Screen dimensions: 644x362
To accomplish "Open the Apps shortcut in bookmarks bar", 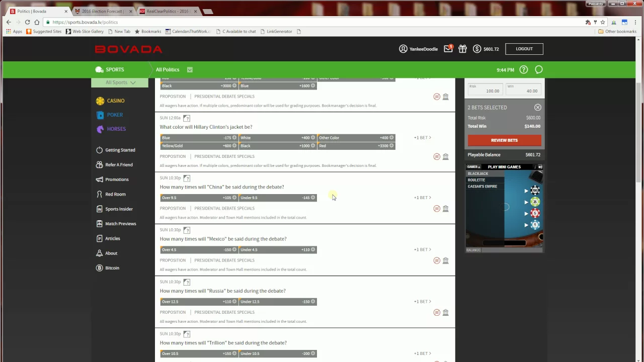I will click(14, 31).
